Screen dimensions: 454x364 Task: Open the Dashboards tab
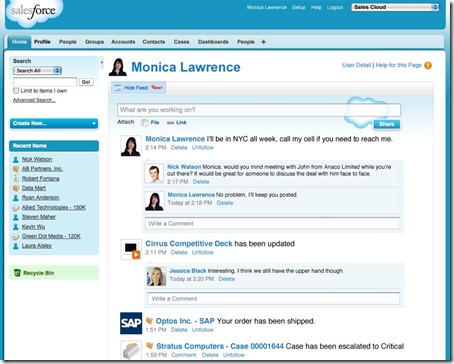(213, 42)
